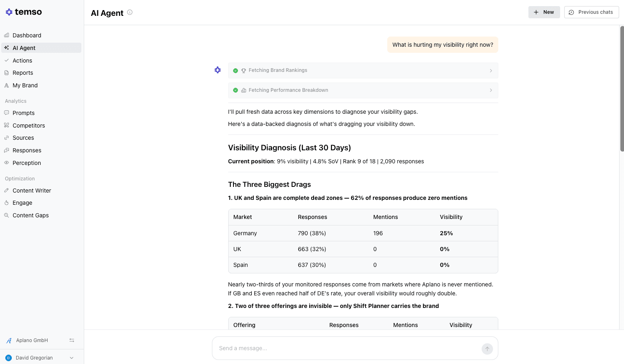
Task: Open the Reports page in sidebar
Action: point(23,73)
